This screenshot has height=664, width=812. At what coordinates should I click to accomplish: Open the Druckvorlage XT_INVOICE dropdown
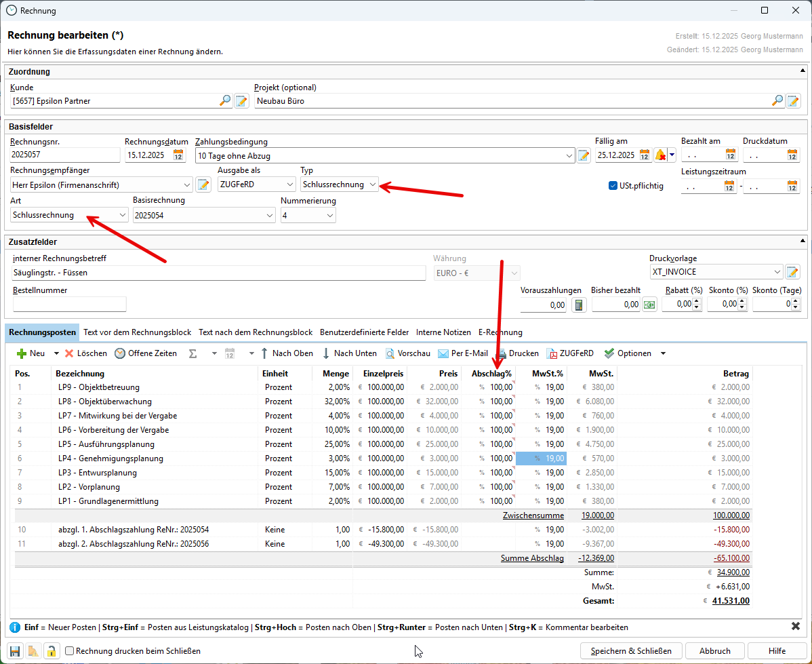[x=777, y=272]
